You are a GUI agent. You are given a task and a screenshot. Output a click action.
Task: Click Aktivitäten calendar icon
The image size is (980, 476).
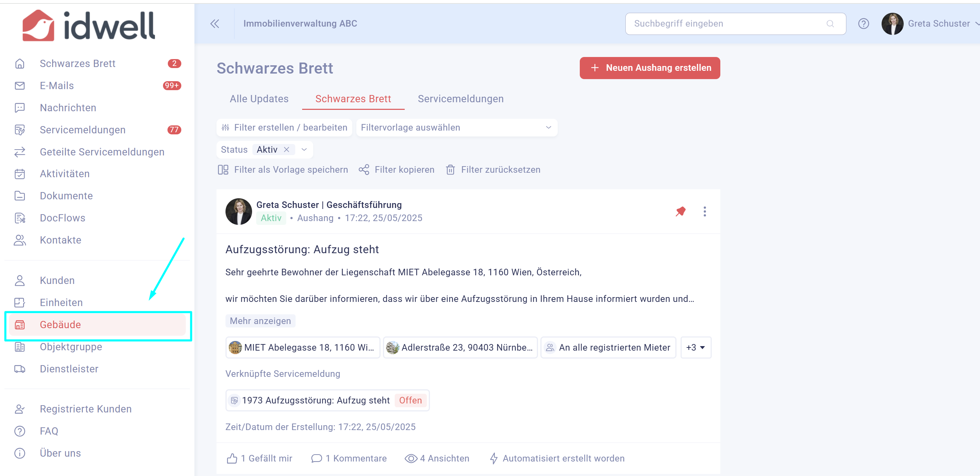(20, 174)
